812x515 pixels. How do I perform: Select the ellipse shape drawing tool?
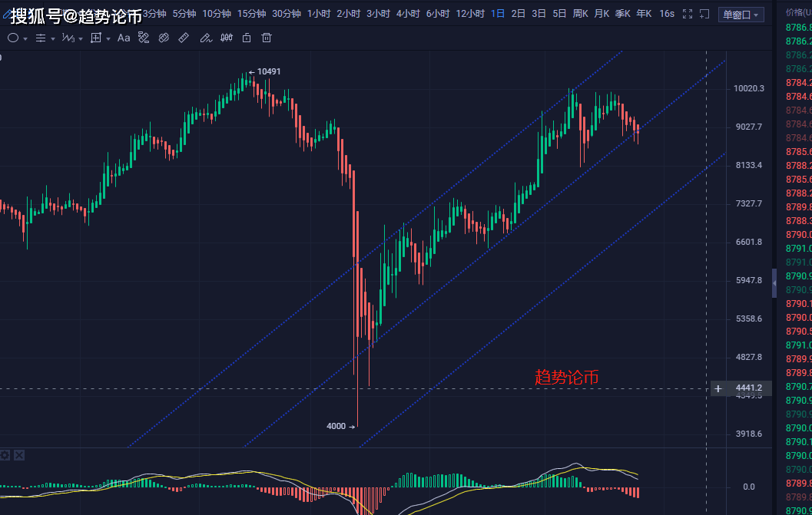point(13,38)
